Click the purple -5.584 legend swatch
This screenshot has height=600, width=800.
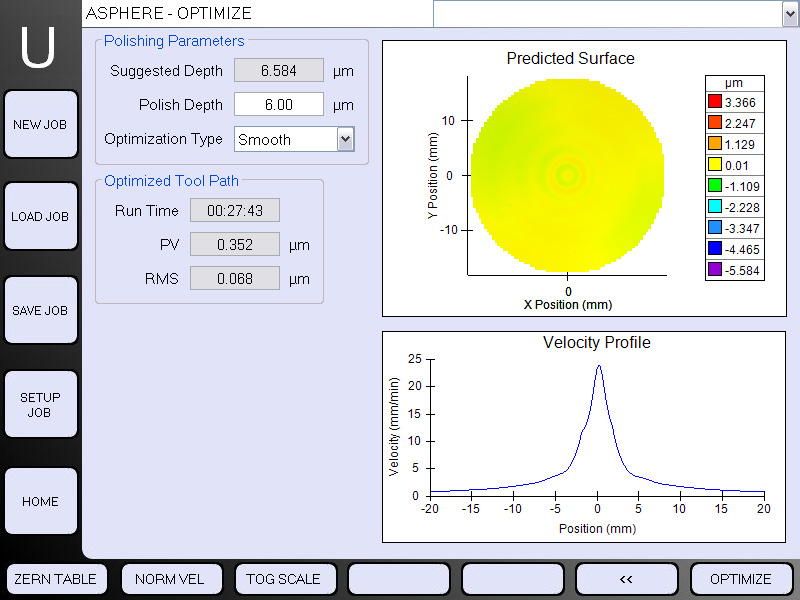coord(714,270)
